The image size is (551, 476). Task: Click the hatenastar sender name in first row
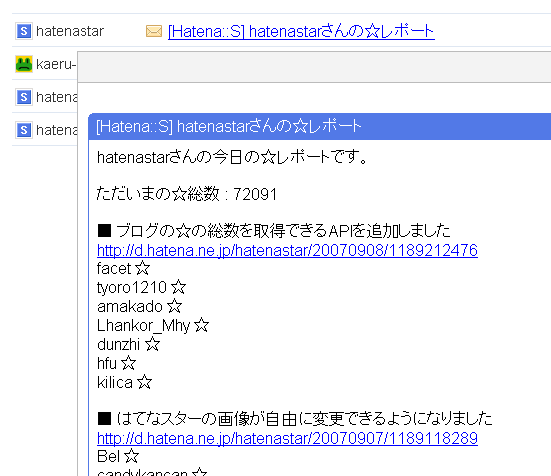[70, 31]
